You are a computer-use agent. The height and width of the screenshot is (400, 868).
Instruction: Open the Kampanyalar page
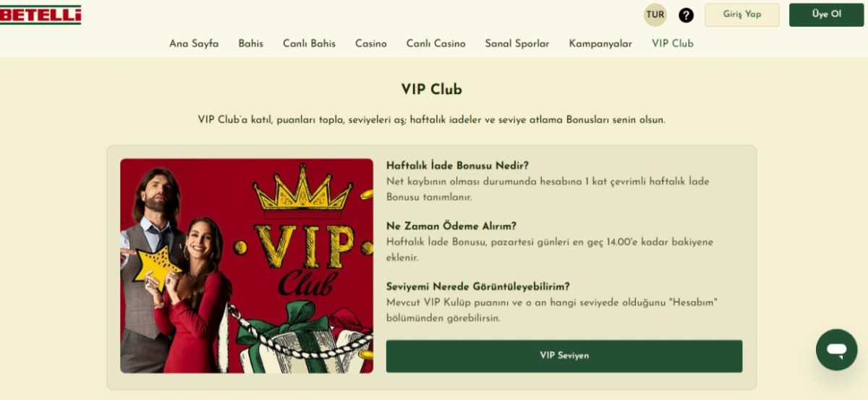[x=600, y=43]
